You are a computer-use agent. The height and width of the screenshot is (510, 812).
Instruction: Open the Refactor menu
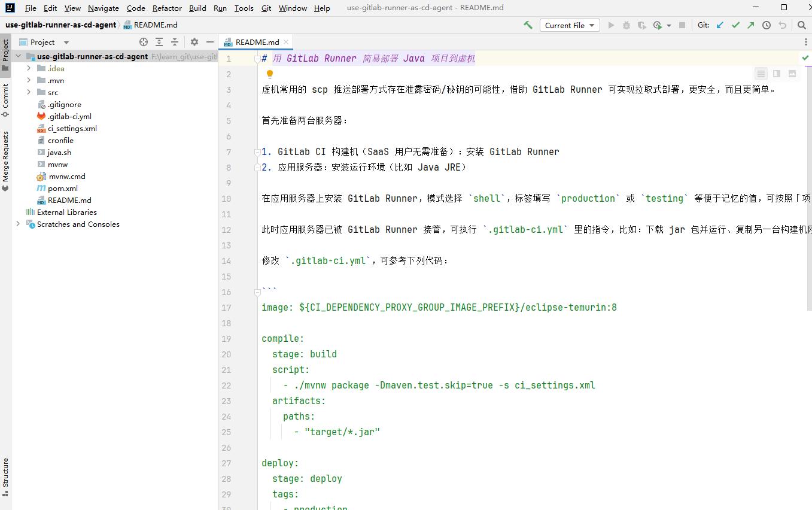pos(167,8)
